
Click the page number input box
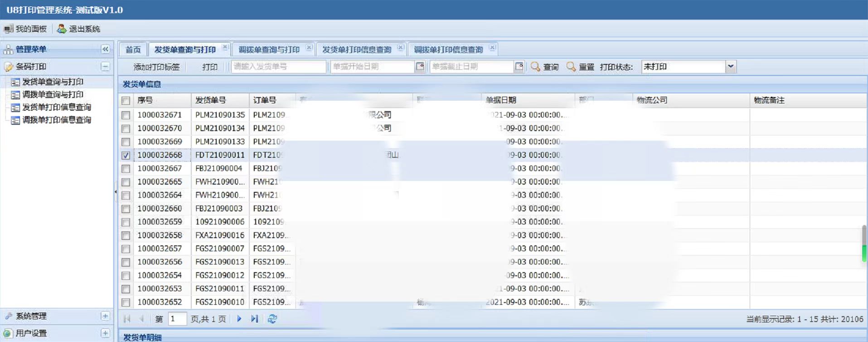177,319
